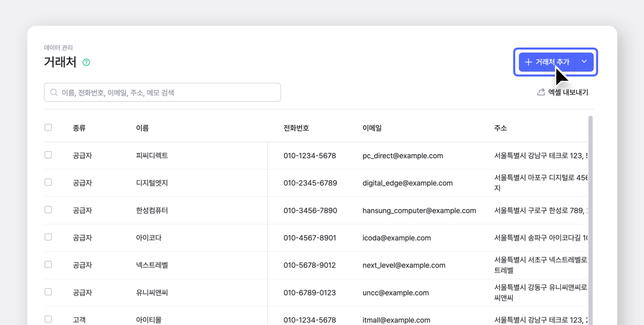Image resolution: width=644 pixels, height=325 pixels.
Task: Click the 이름 column header
Action: point(142,128)
